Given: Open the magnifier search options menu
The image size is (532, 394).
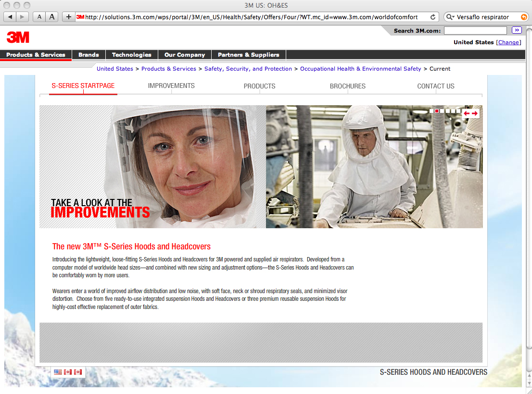Looking at the screenshot, I should pos(450,17).
